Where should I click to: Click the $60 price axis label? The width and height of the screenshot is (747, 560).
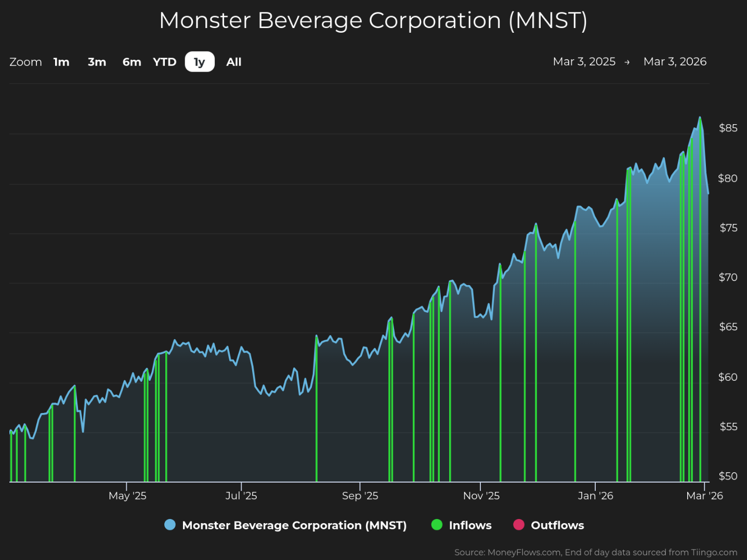(x=728, y=377)
